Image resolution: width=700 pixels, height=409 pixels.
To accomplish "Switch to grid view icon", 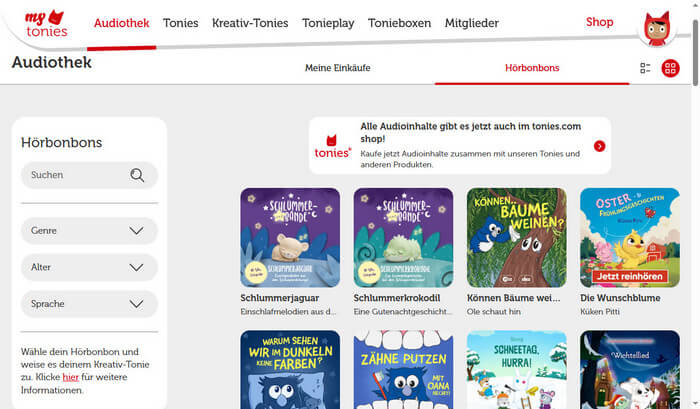I will coord(670,68).
